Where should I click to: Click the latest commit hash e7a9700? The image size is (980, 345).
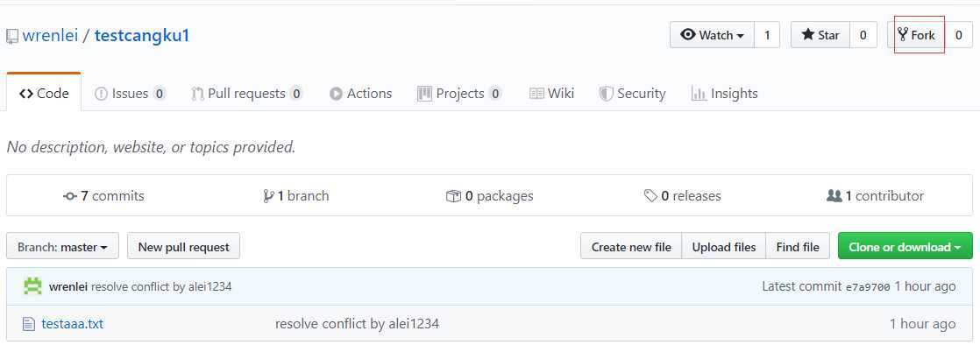pos(868,287)
